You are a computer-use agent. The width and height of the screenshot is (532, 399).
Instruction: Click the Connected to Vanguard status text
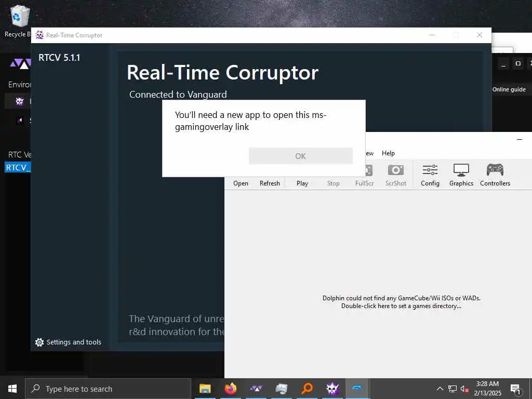178,95
